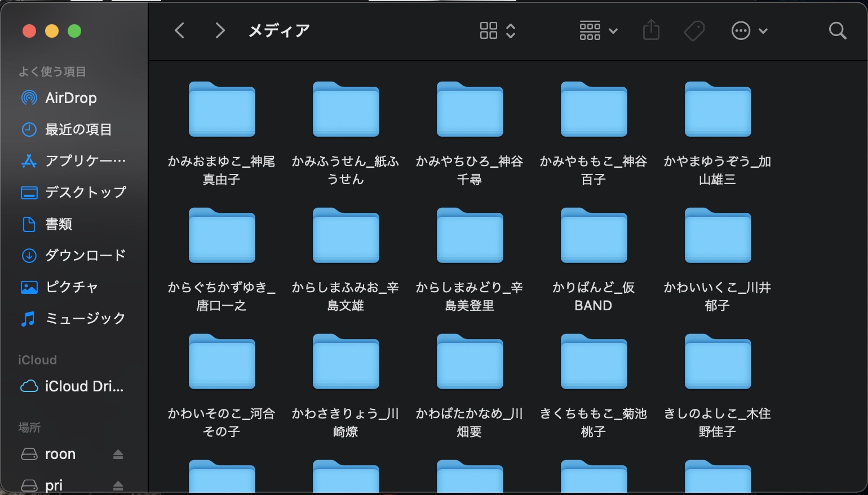
Task: Open the More actions ellipsis menu
Action: click(749, 30)
